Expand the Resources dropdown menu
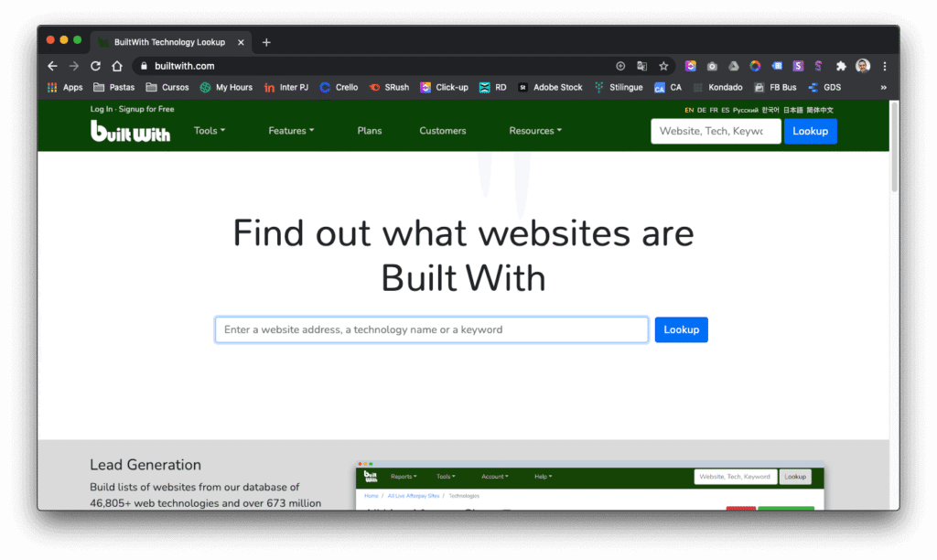Screen dimensions: 937x560 click(x=534, y=130)
